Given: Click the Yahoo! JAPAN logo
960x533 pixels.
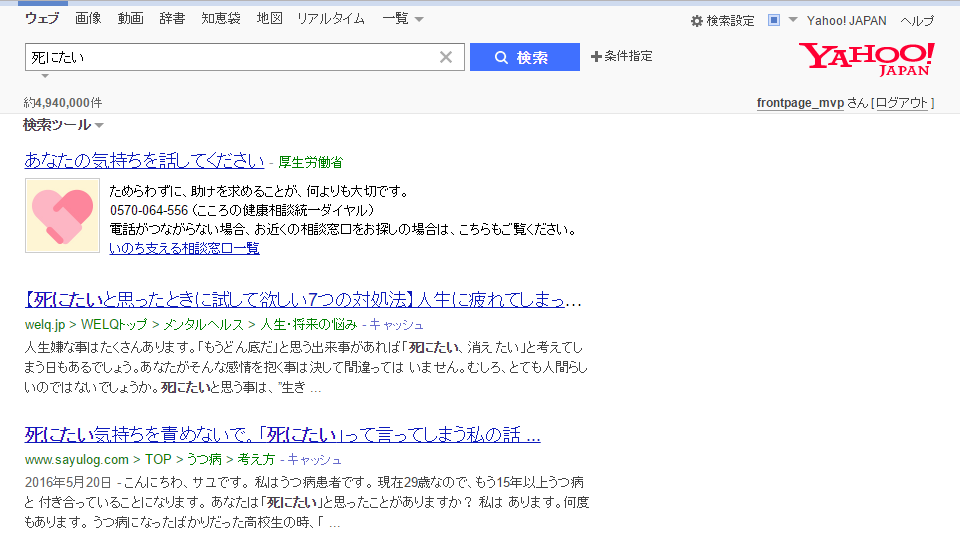Looking at the screenshot, I should click(x=866, y=59).
